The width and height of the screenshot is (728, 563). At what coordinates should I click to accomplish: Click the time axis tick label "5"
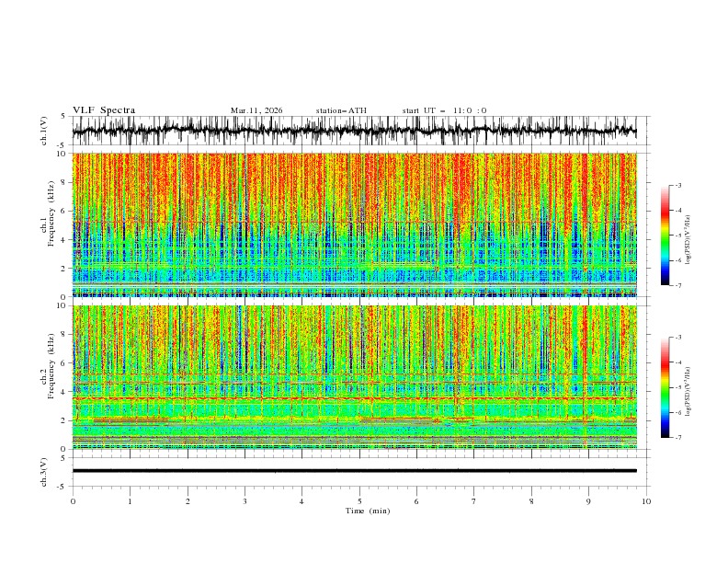[x=359, y=501]
